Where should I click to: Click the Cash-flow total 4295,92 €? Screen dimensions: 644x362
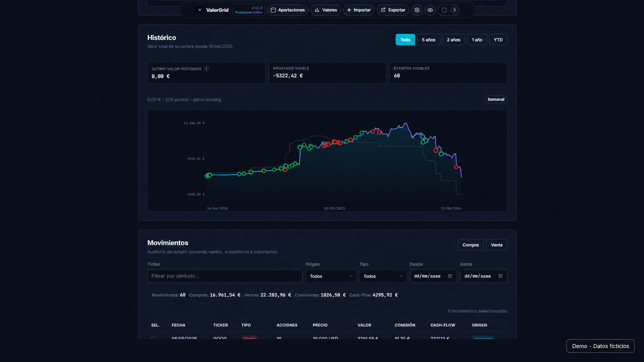[x=385, y=295]
